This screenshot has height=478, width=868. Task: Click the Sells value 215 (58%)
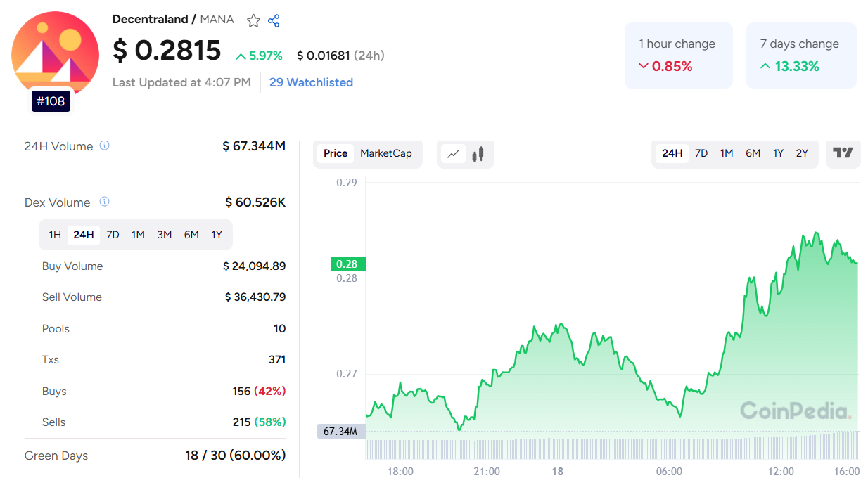(x=259, y=422)
